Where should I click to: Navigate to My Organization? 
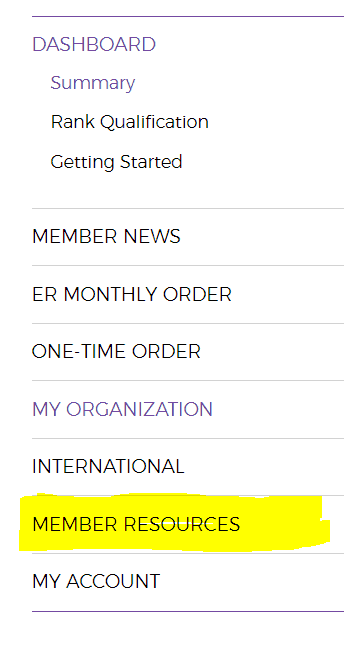point(122,409)
